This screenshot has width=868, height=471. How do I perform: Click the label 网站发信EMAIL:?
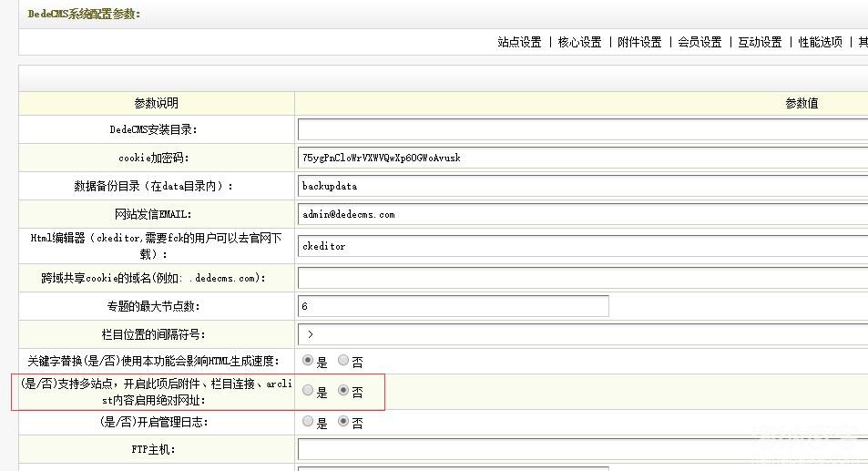coord(153,214)
